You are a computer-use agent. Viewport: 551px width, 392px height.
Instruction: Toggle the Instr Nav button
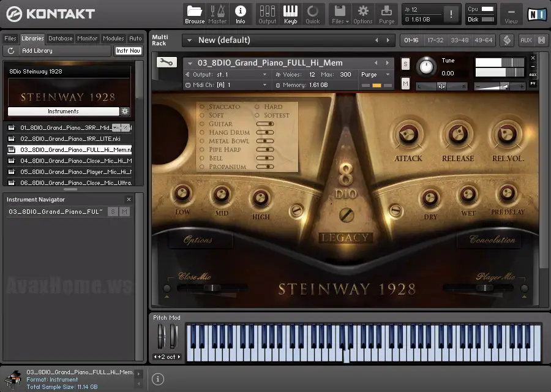click(x=129, y=51)
